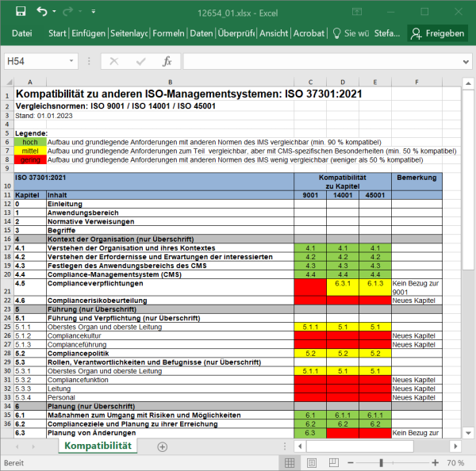476x471 pixels.
Task: Click the Save icon in title bar
Action: pyautogui.click(x=21, y=12)
